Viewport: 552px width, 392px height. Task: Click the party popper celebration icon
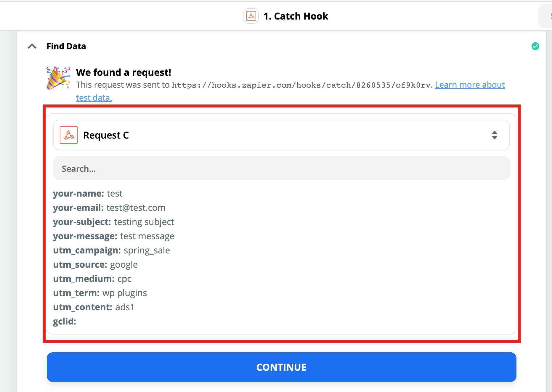[58, 78]
